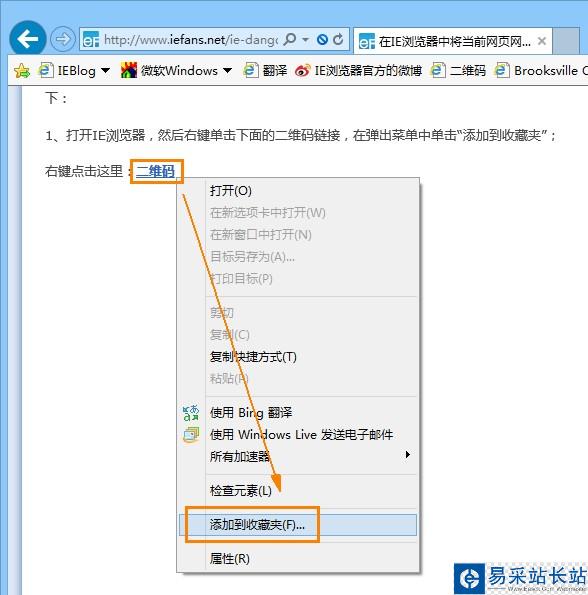
Task: Choose 复制快捷方式(T) menu entry
Action: (299, 357)
